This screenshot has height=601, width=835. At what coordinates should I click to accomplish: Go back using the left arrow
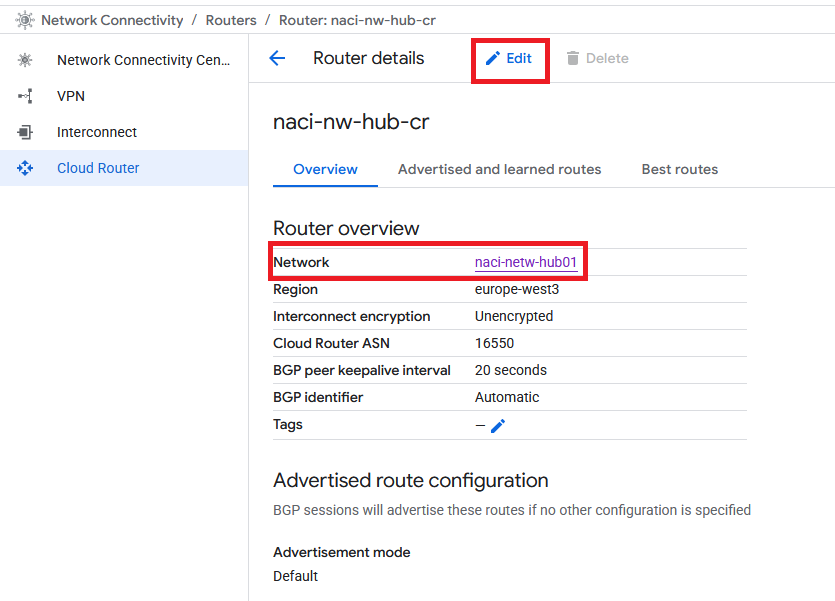(278, 59)
